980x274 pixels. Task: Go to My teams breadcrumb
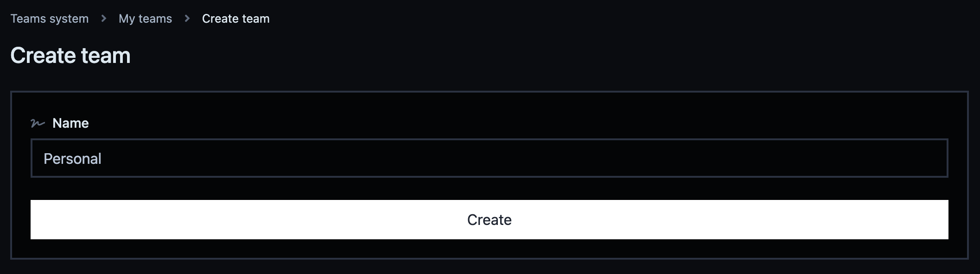click(x=145, y=19)
